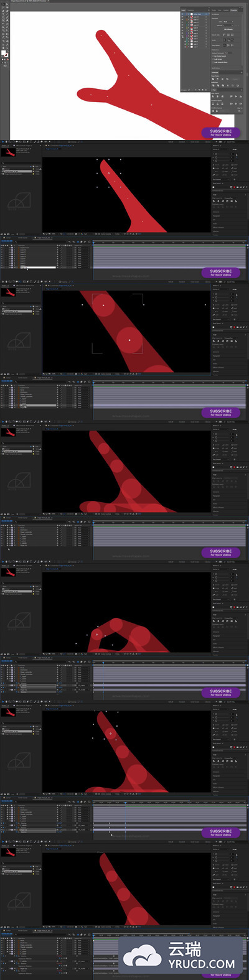Viewport: 249px width, 980px height.
Task: Select the Selection tool in Illustrator's toolbar
Action: 3,4
